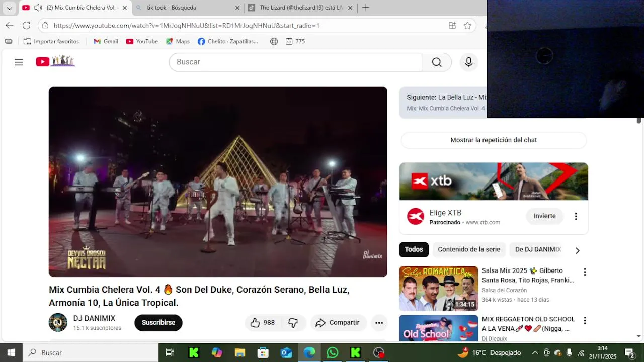Open Salsa Mix 2025 video title

pyautogui.click(x=528, y=275)
